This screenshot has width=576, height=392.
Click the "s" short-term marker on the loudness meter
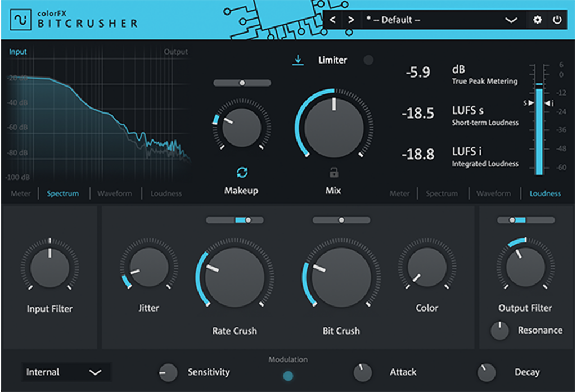point(528,102)
